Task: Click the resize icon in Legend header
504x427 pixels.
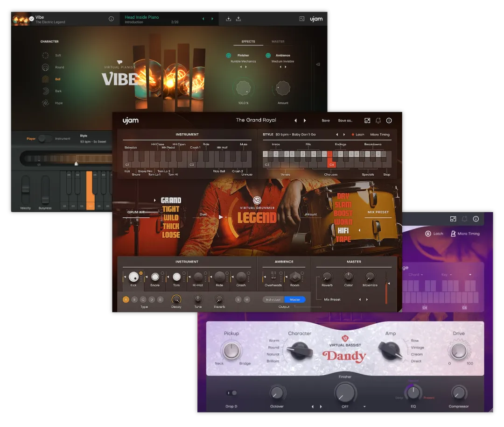Action: 367,121
